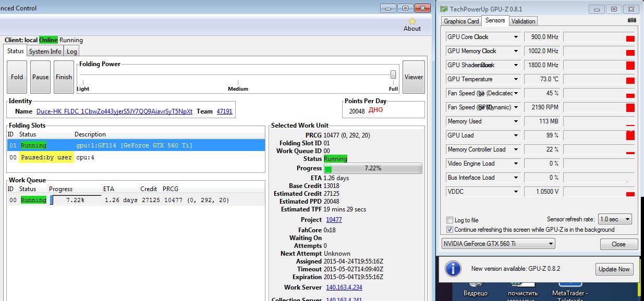Open the Project 10477 link
Screen dimensions: 644x301
[x=334, y=220]
